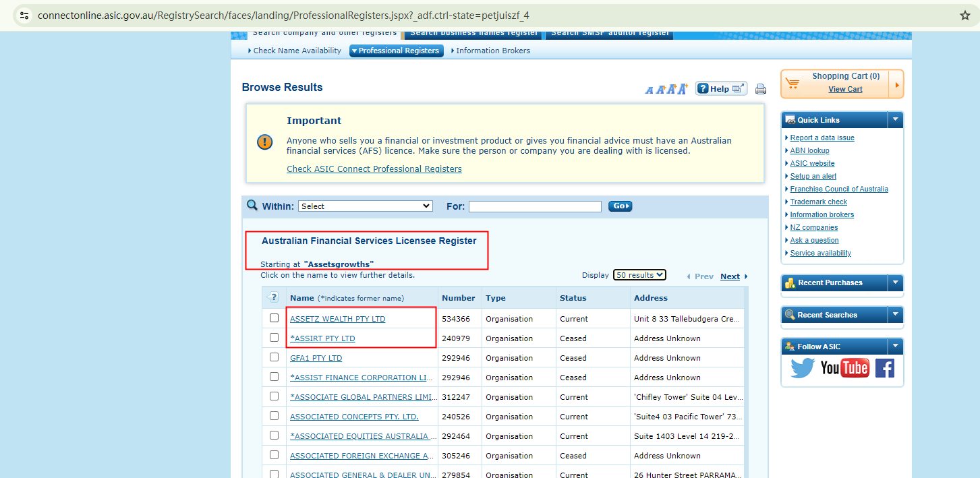Click the shopping cart icon
Image resolution: width=980 pixels, height=478 pixels.
[793, 84]
